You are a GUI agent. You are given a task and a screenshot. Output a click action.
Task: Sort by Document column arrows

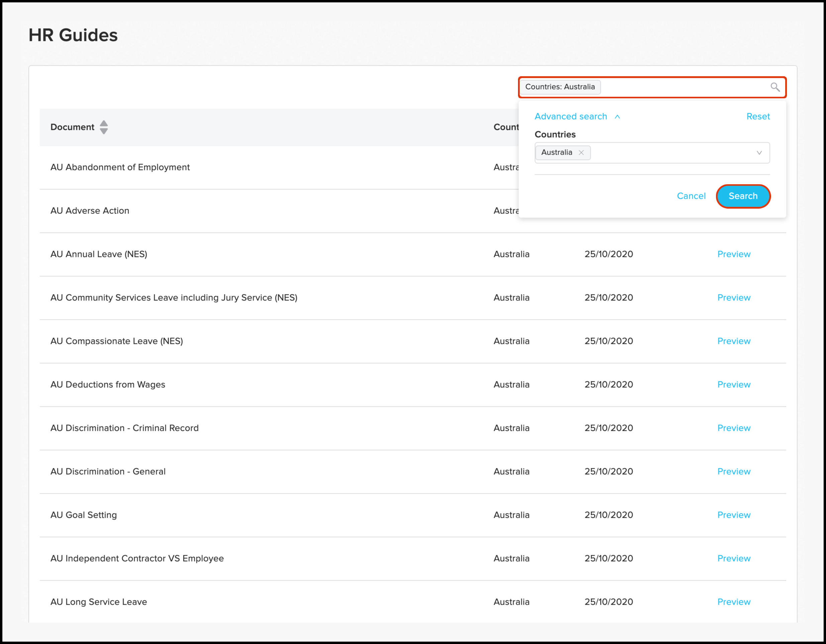[104, 127]
